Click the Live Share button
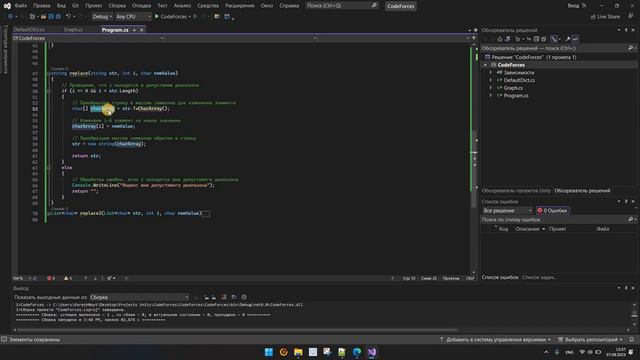Image resolution: width=640 pixels, height=360 pixels. (x=605, y=17)
